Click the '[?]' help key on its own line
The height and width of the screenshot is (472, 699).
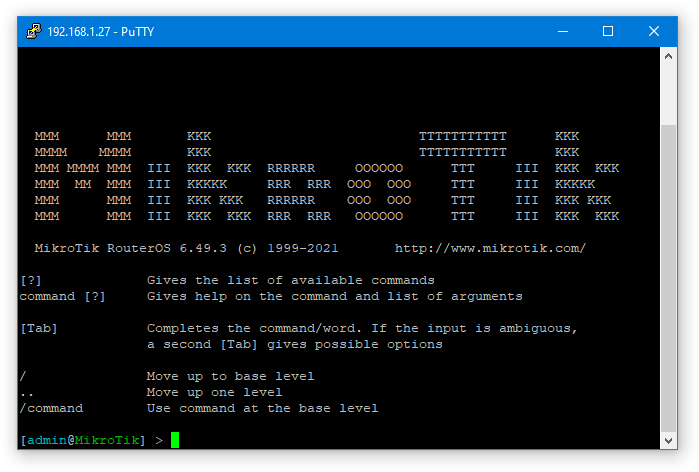pos(31,280)
